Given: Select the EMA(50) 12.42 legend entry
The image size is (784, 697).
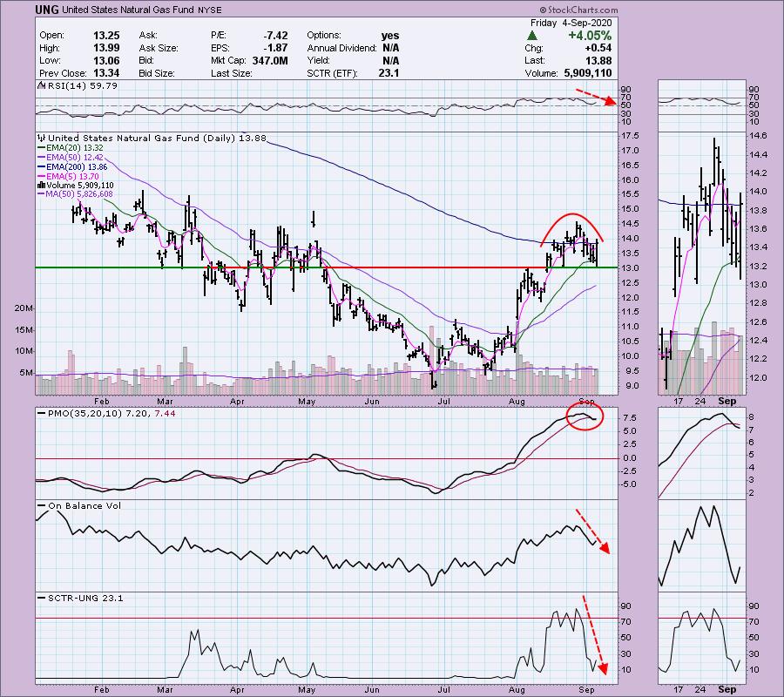Looking at the screenshot, I should [x=76, y=158].
